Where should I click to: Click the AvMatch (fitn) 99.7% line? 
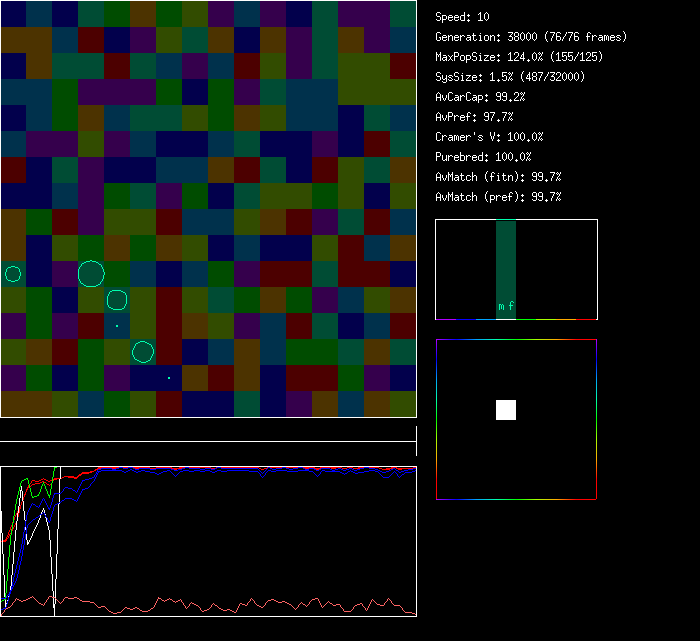(x=498, y=177)
